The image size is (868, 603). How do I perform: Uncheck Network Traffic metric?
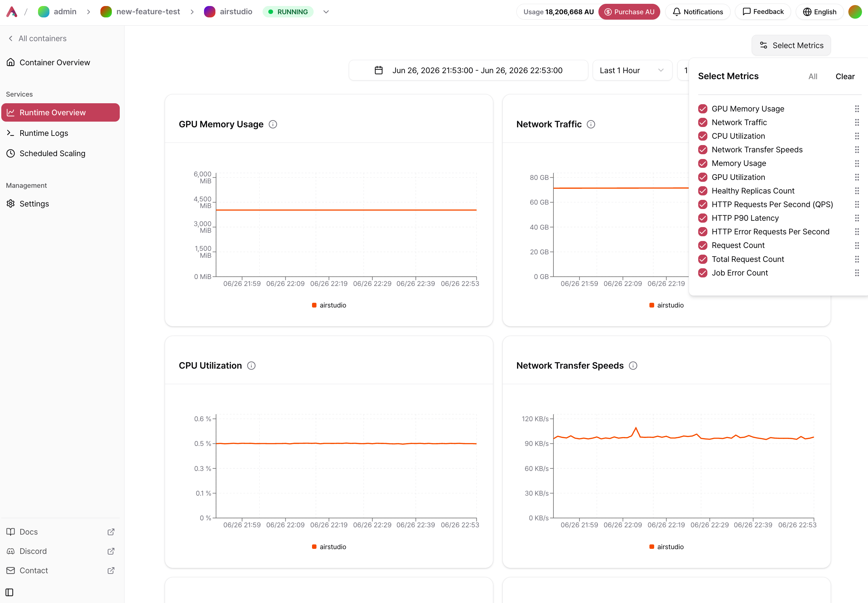(x=703, y=123)
